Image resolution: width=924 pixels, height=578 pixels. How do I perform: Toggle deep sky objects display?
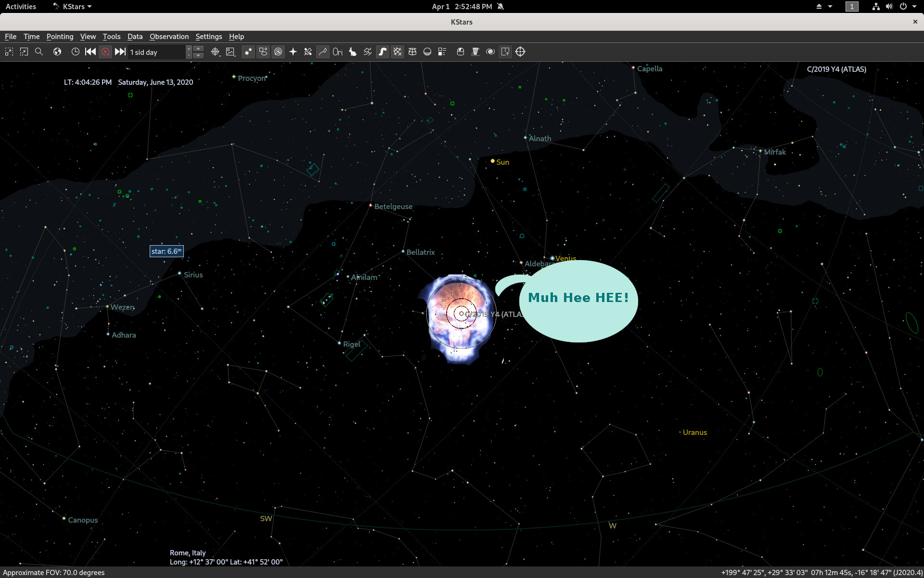(263, 52)
